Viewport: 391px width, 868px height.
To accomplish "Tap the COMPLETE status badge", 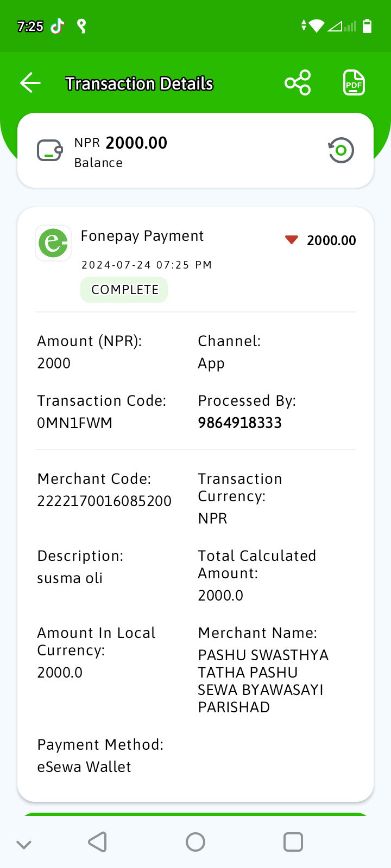I will pyautogui.click(x=124, y=290).
